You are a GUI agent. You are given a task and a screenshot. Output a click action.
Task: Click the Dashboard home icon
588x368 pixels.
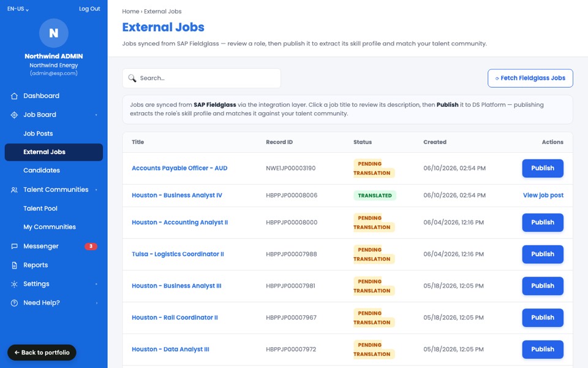[x=14, y=96]
